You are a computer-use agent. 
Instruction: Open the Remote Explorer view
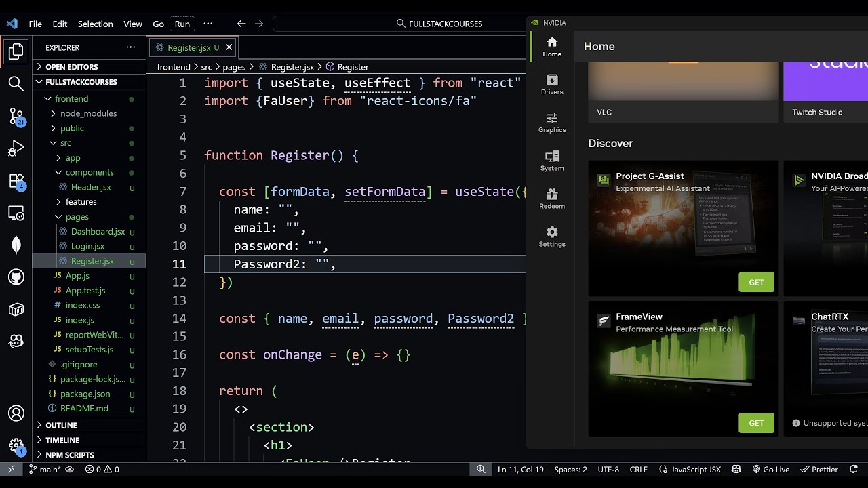(x=16, y=213)
